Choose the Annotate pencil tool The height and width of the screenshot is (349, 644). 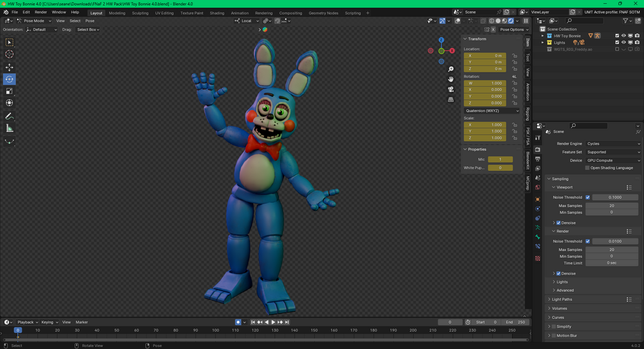[x=10, y=116]
